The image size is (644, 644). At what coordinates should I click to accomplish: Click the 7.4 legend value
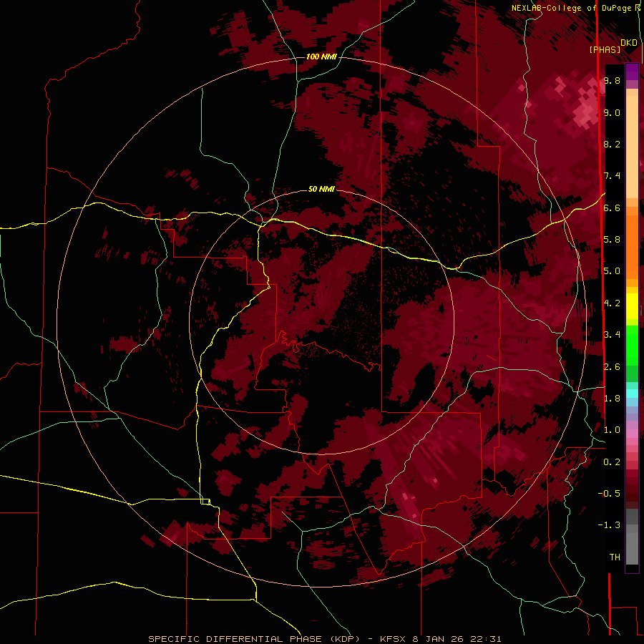[612, 176]
